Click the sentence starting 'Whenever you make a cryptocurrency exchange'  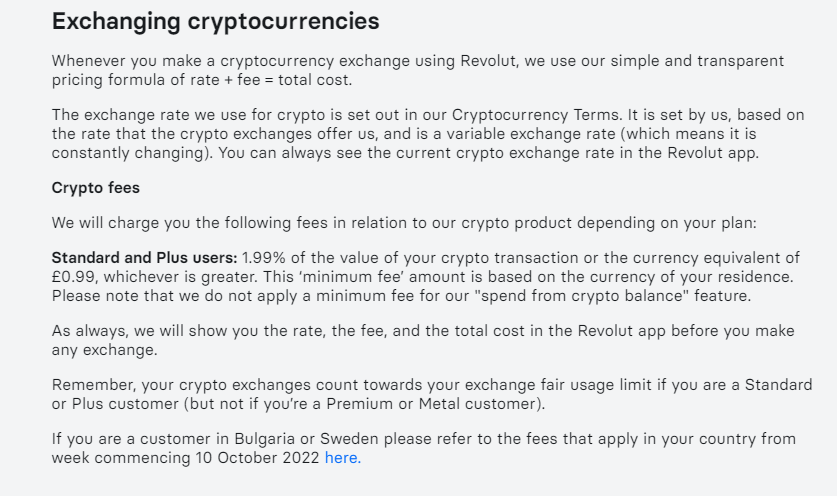417,70
